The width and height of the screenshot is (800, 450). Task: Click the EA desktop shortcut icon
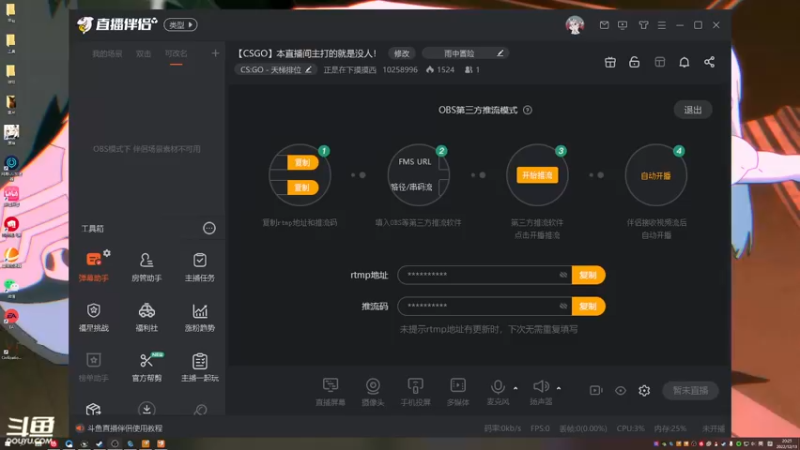coord(11,317)
